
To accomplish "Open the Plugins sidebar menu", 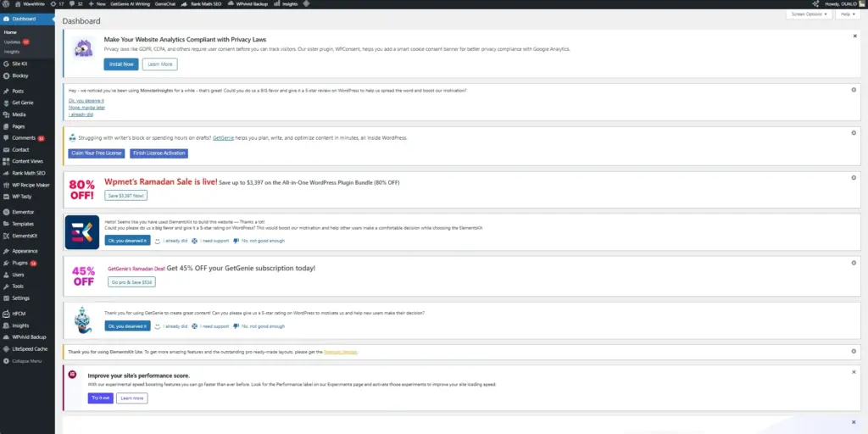I will click(20, 263).
